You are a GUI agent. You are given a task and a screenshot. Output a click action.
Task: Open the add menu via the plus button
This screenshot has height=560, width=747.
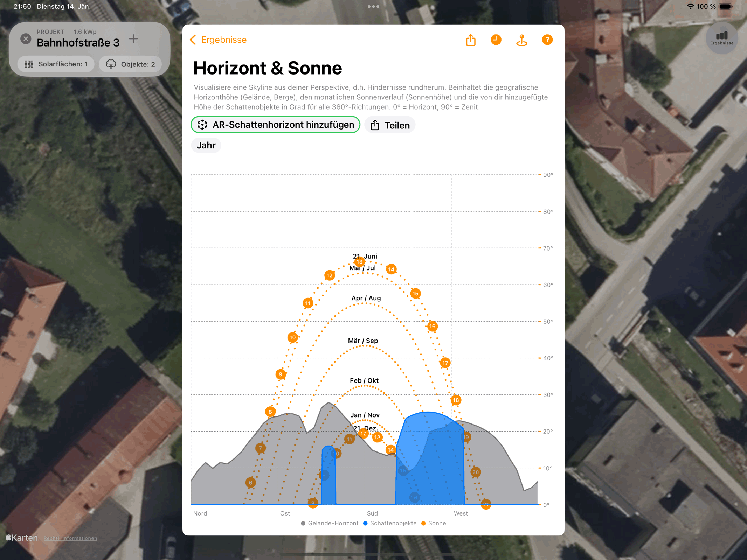(133, 39)
